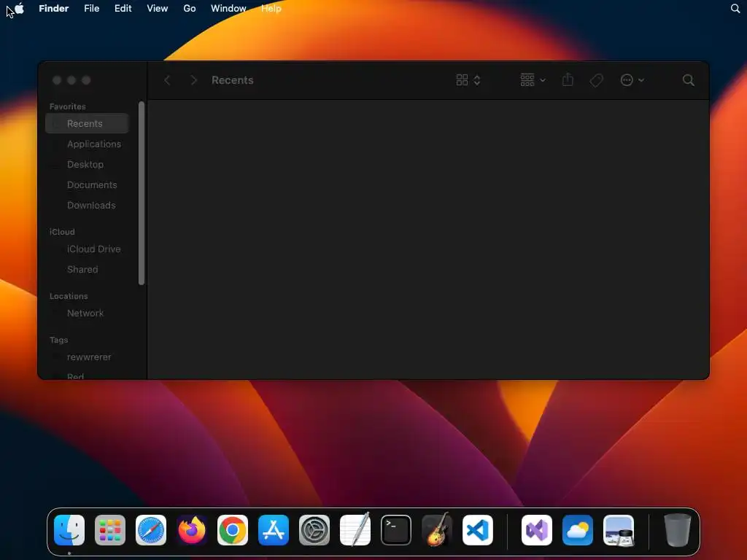Launch Firefox from the Dock
This screenshot has height=560, width=747.
click(x=192, y=530)
